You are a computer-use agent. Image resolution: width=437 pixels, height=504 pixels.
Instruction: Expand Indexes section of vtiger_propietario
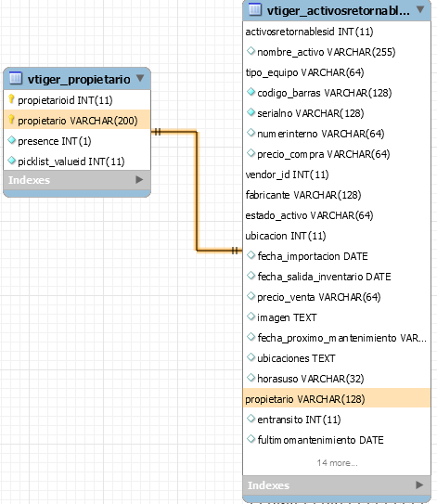point(139,180)
